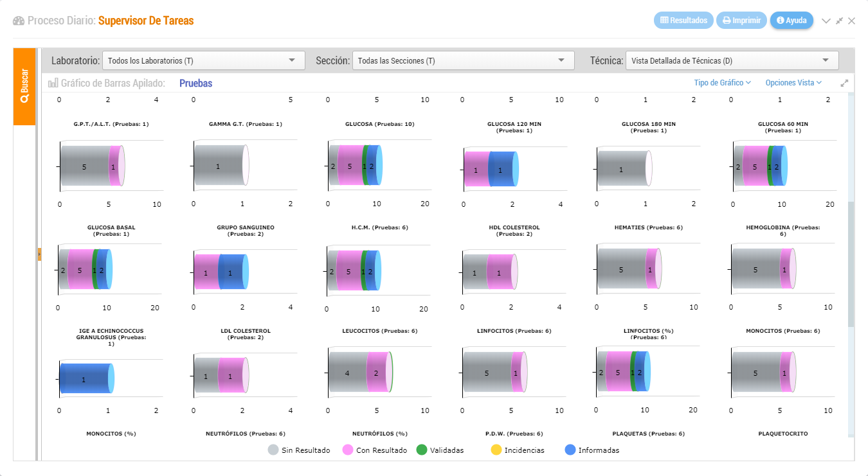Click the shrink window arrows icon
This screenshot has width=868, height=476.
(839, 21)
